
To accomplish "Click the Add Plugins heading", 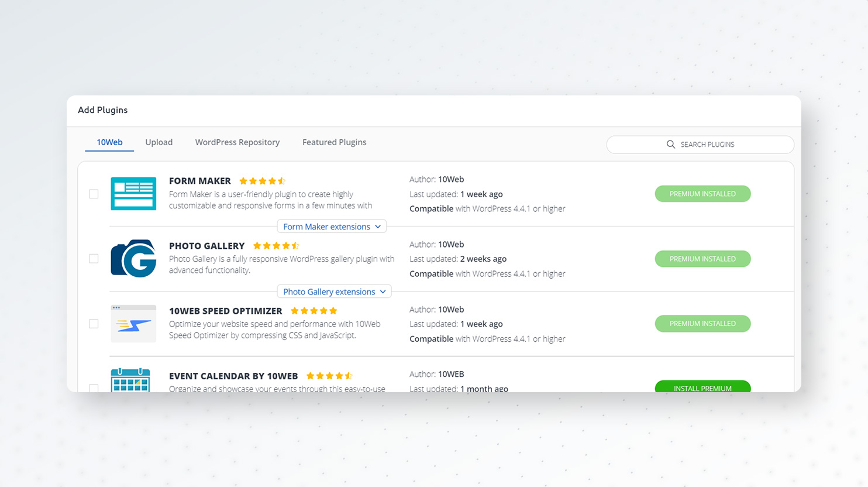I will point(103,110).
